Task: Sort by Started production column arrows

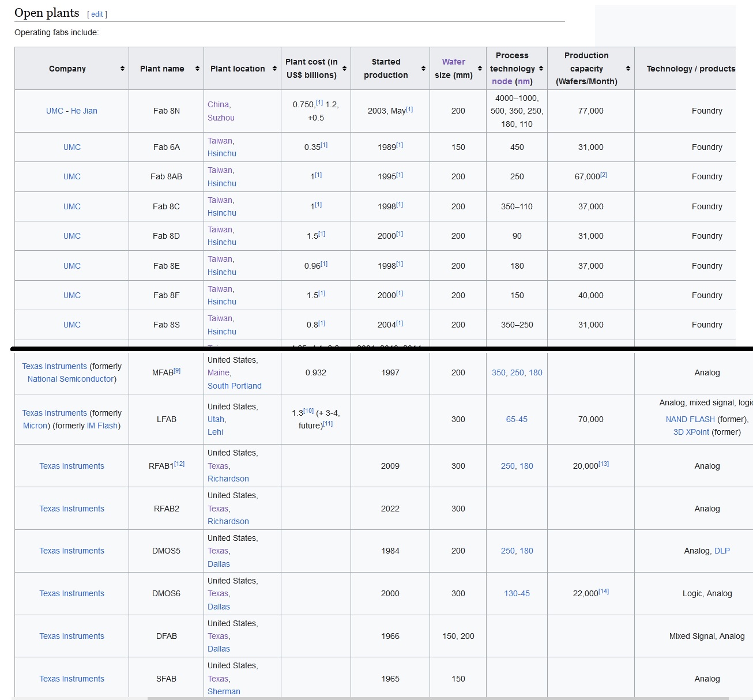Action: pos(423,69)
